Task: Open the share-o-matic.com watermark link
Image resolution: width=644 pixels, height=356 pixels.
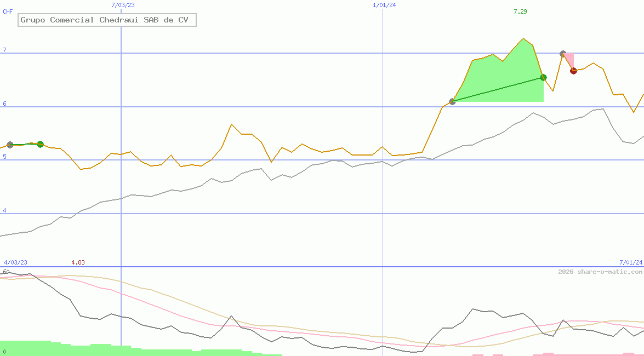Action: pyautogui.click(x=600, y=272)
